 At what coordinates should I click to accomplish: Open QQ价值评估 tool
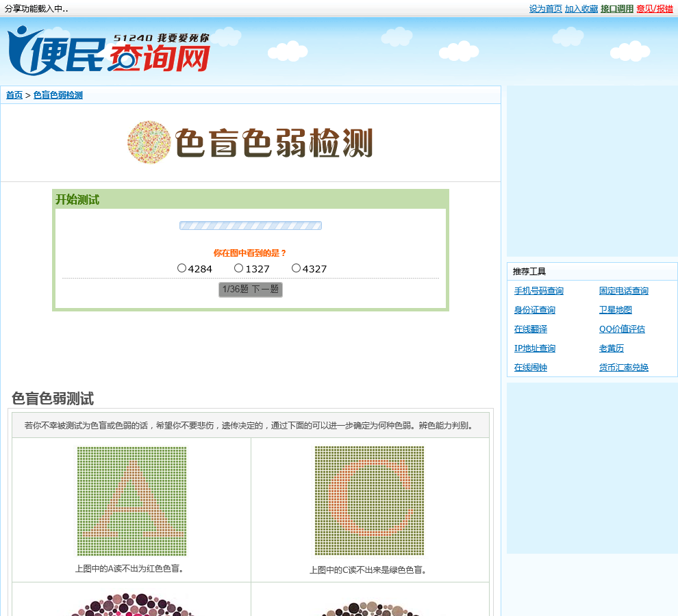click(x=622, y=329)
